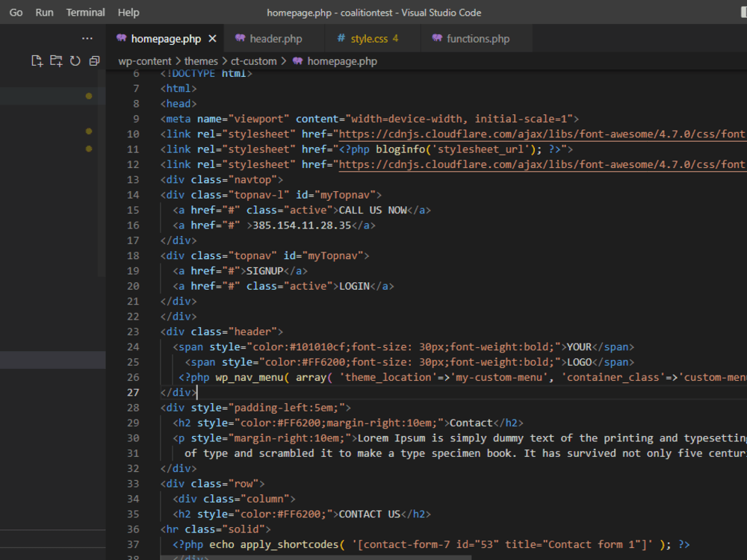747x560 pixels.
Task: Click ct-custom in the breadcrumb
Action: (x=253, y=61)
